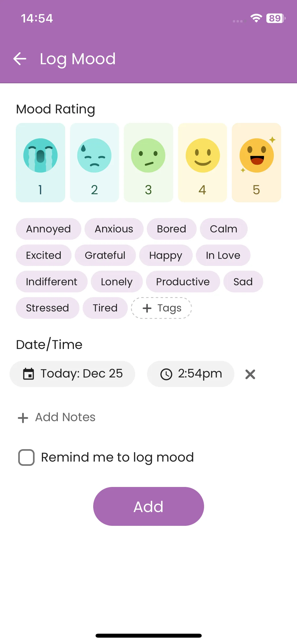297x644 pixels.
Task: Add a new tag with + Tags
Action: point(161,308)
